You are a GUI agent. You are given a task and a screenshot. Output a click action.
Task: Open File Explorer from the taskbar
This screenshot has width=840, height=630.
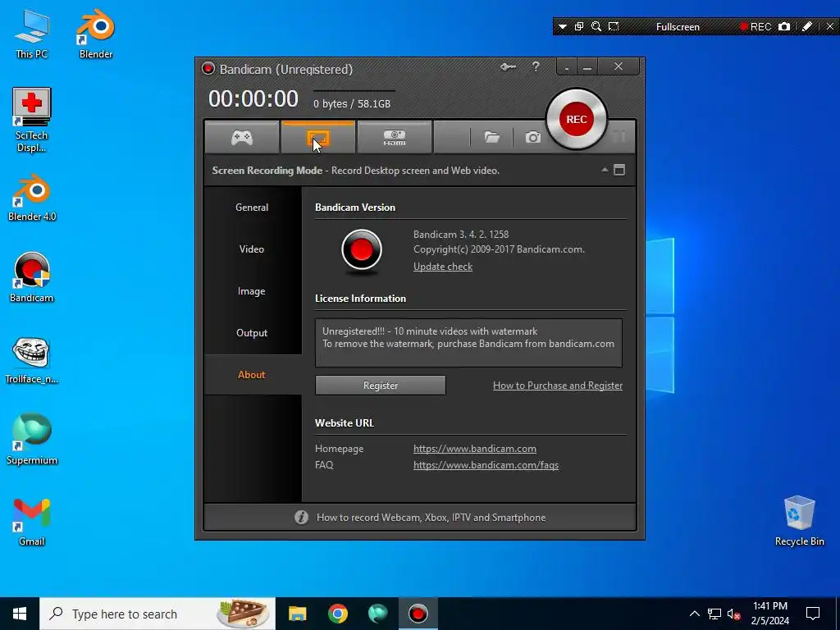tap(297, 614)
